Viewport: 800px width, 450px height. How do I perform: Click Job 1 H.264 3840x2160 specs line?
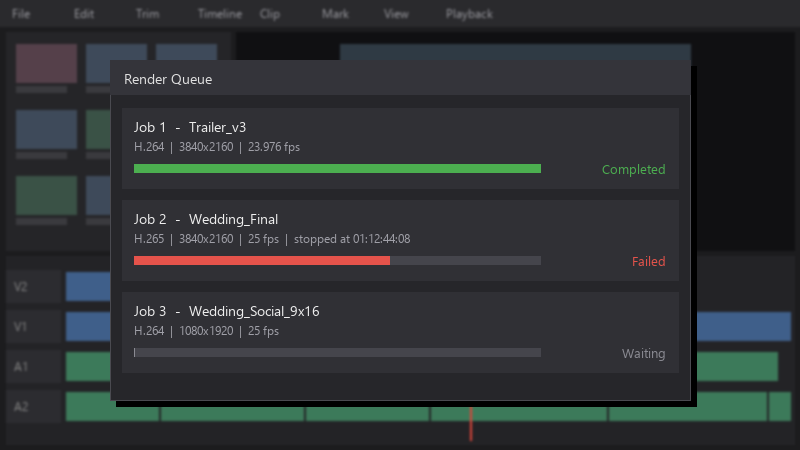click(217, 147)
